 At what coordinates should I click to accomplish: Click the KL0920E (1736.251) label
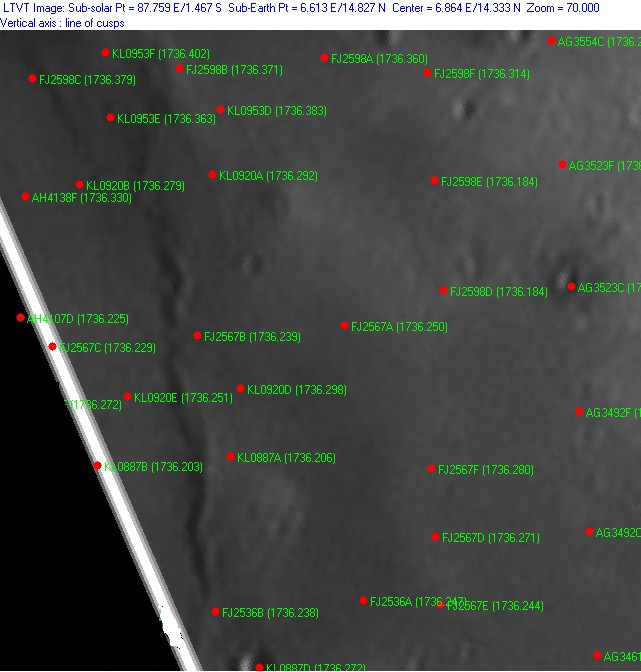(183, 398)
